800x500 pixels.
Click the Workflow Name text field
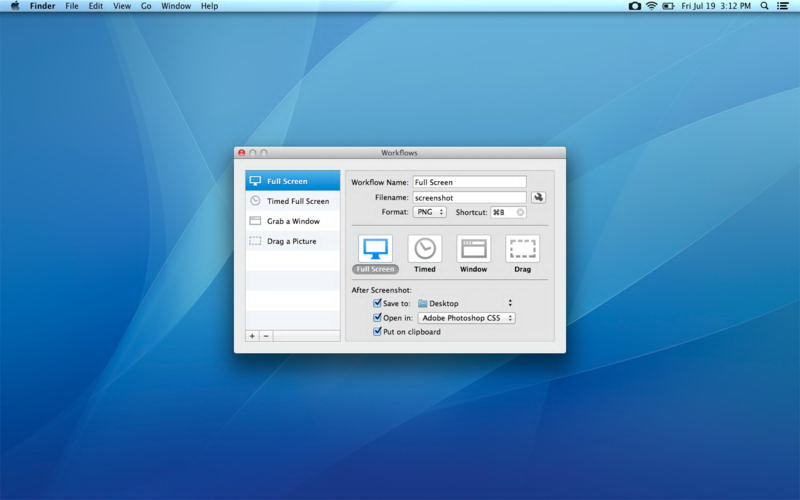[469, 182]
